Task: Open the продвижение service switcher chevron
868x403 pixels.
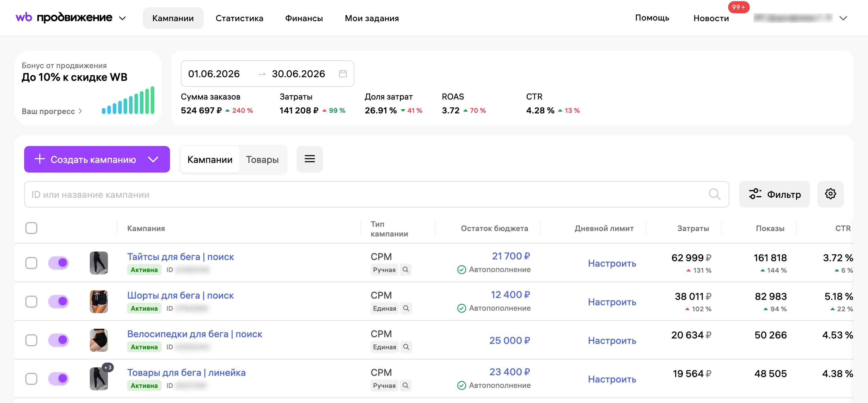Action: point(123,18)
